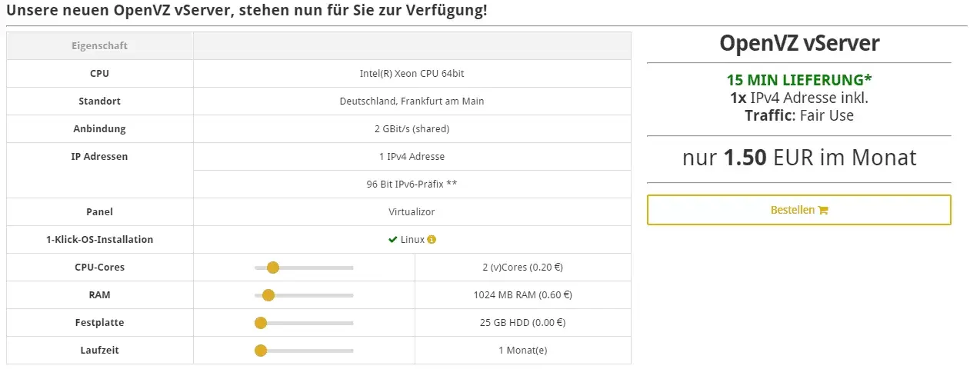
Task: Click the 15 MIN LIEFERUNG text
Action: [799, 80]
